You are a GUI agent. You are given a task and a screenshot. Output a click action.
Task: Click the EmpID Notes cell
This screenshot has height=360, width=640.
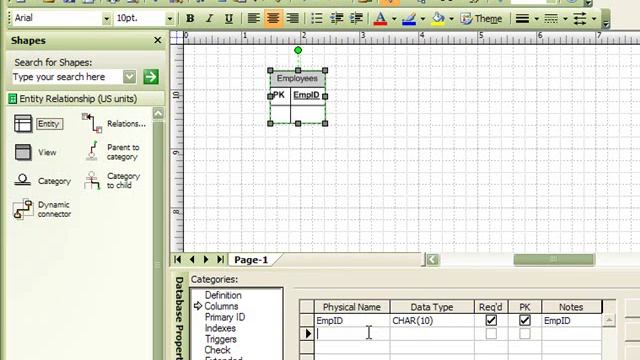pyautogui.click(x=572, y=320)
